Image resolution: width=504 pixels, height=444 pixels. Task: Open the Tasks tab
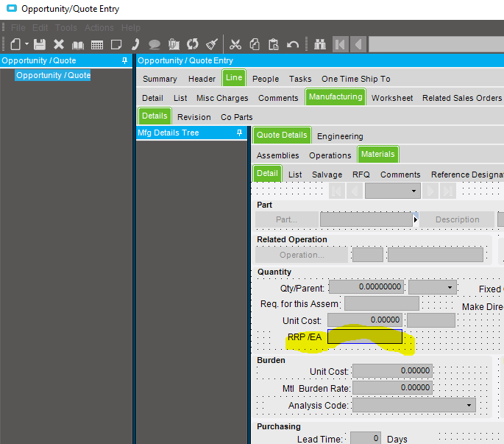pos(300,79)
